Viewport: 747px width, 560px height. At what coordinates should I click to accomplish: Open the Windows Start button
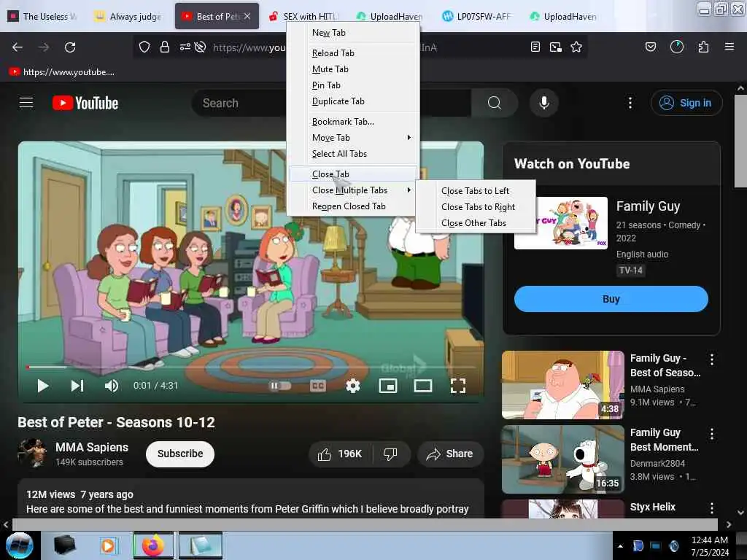pyautogui.click(x=19, y=545)
